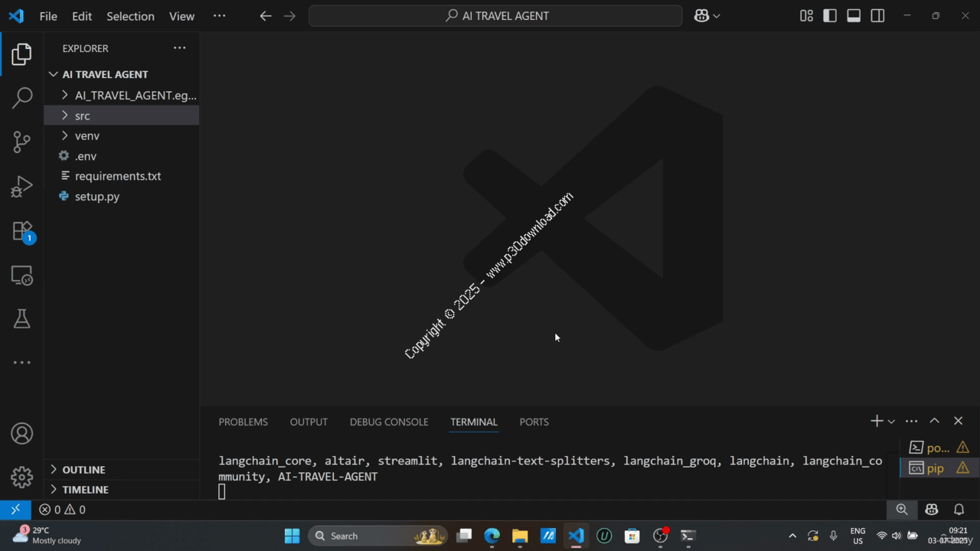The width and height of the screenshot is (980, 551).
Task: Click the remote window indicator in status bar
Action: tap(15, 510)
